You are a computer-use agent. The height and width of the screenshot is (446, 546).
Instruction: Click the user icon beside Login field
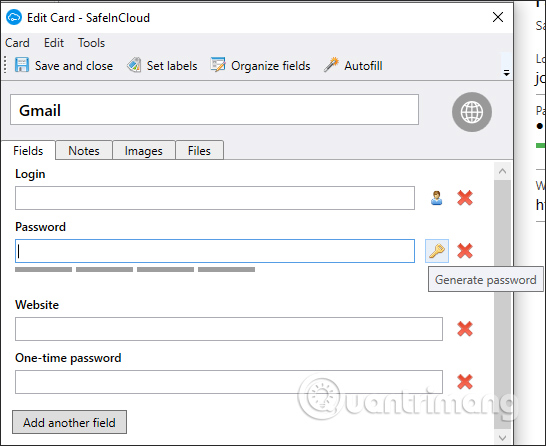click(437, 198)
